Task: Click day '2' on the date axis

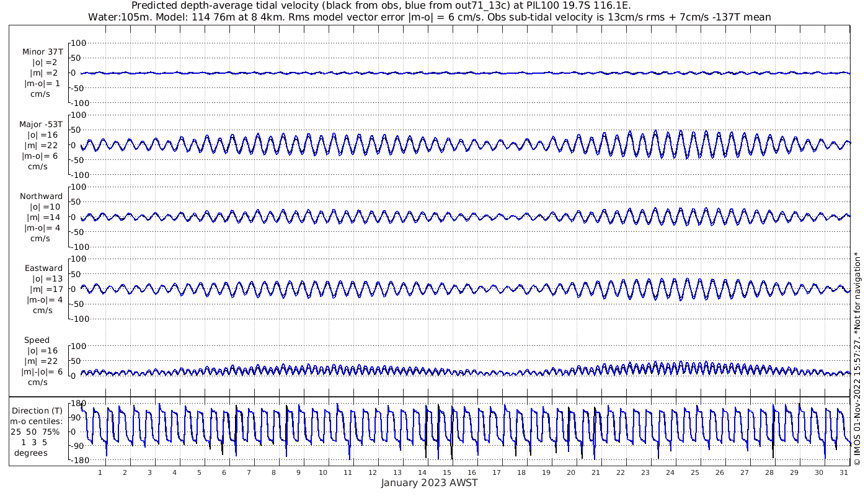Action: coord(125,472)
